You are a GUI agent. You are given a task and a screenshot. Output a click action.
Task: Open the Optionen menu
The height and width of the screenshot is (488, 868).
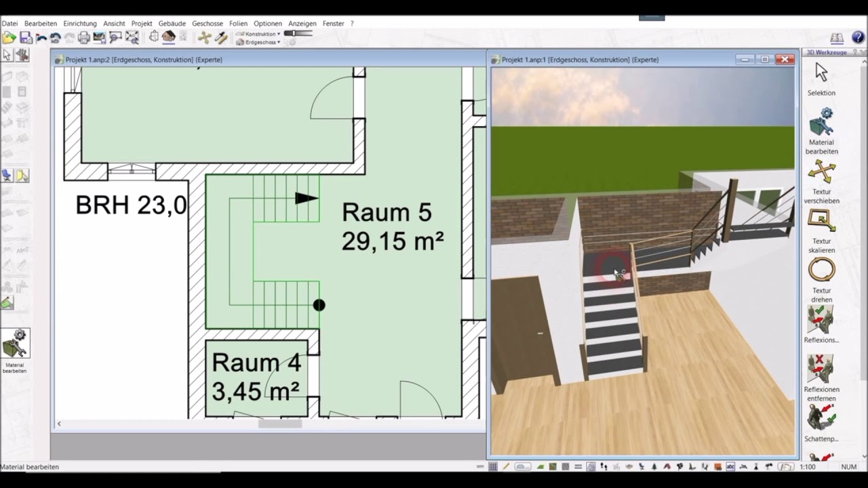[268, 23]
